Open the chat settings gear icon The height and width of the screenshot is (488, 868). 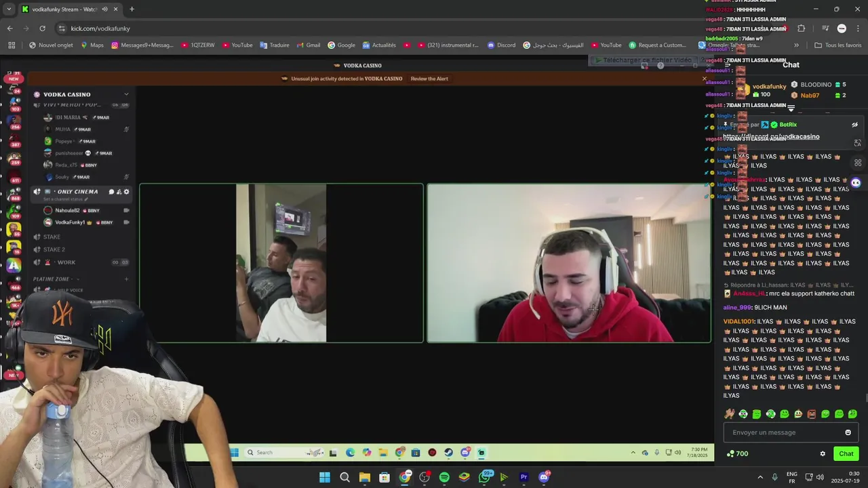(x=823, y=454)
